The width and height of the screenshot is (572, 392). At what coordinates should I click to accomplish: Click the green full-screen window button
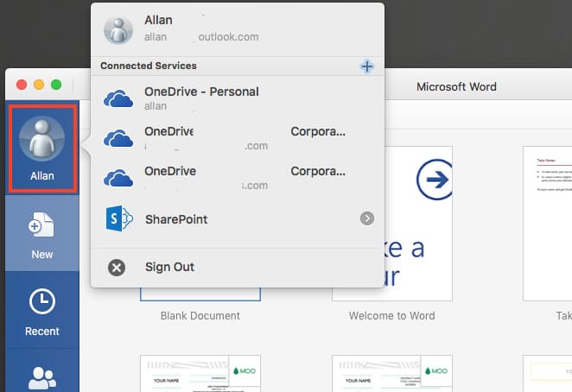[x=56, y=84]
